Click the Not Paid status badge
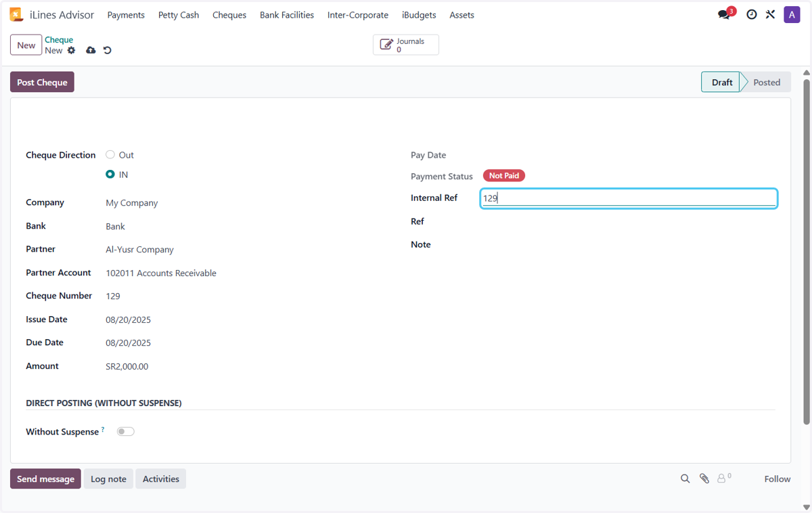Image resolution: width=812 pixels, height=513 pixels. tap(504, 175)
